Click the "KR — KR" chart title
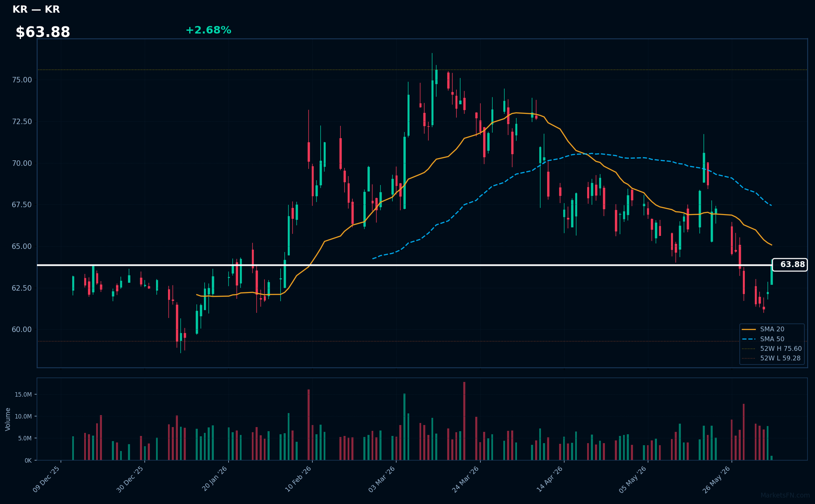 (36, 10)
